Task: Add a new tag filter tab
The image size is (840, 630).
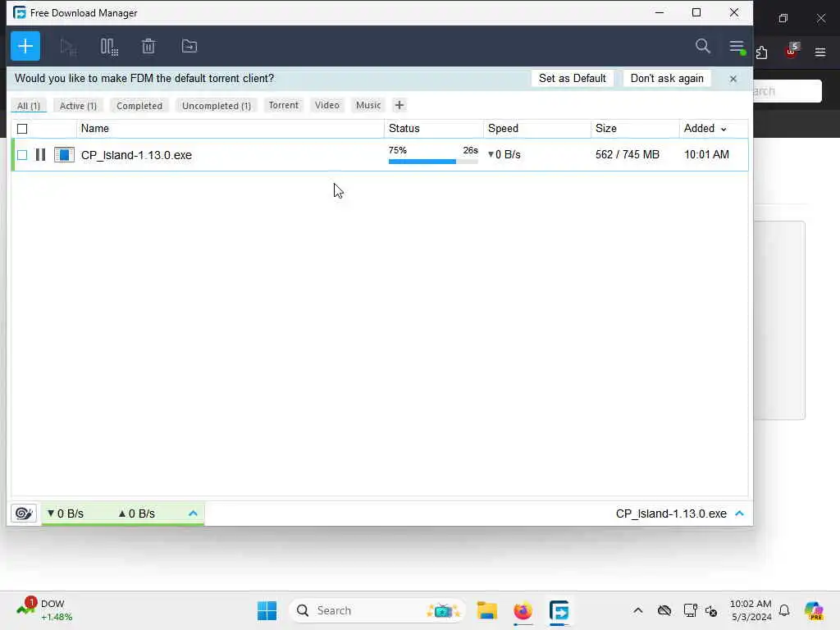Action: coord(399,105)
